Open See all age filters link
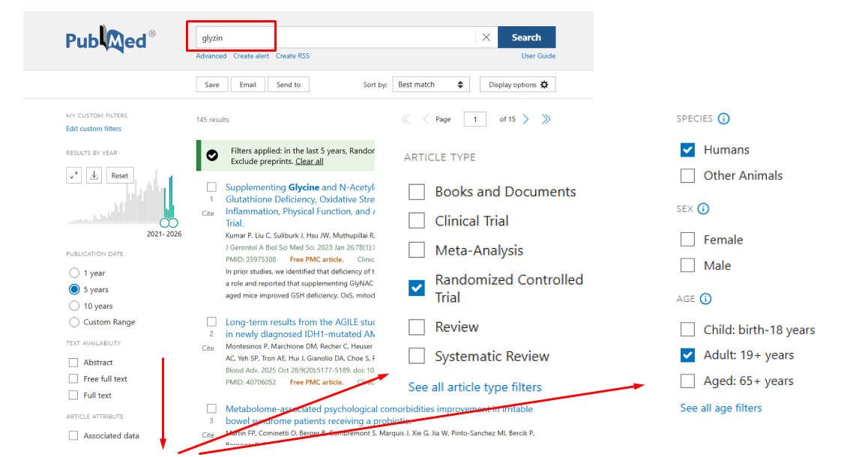This screenshot has height=457, width=868. point(721,408)
